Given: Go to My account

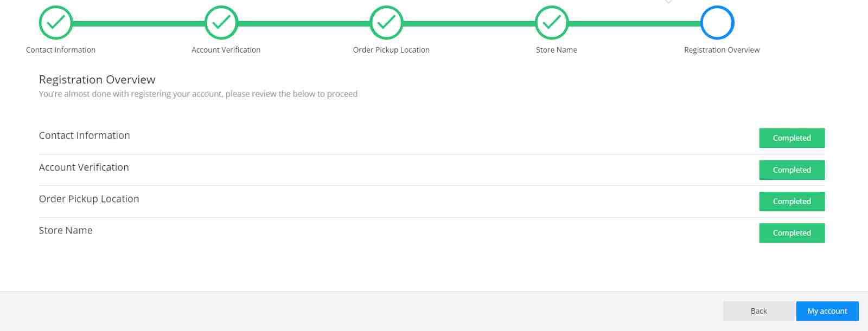Looking at the screenshot, I should (x=827, y=311).
